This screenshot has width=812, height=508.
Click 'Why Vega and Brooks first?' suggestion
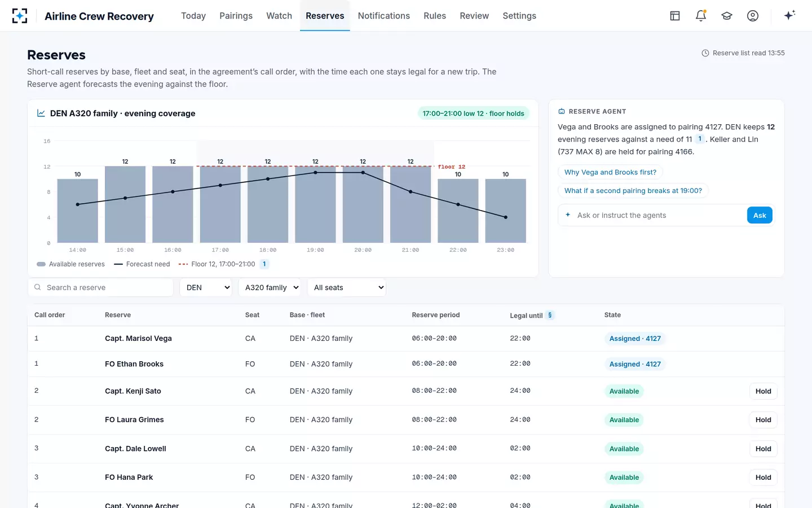[x=610, y=172]
